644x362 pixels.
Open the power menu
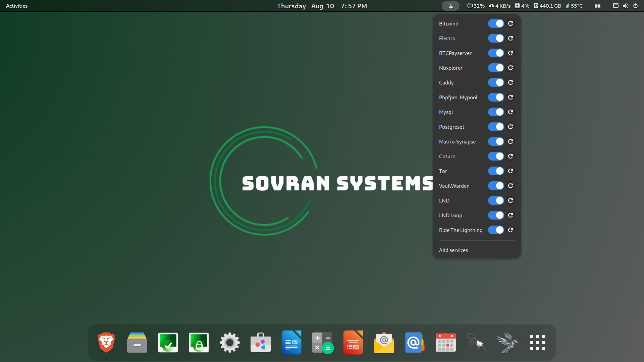coord(635,6)
